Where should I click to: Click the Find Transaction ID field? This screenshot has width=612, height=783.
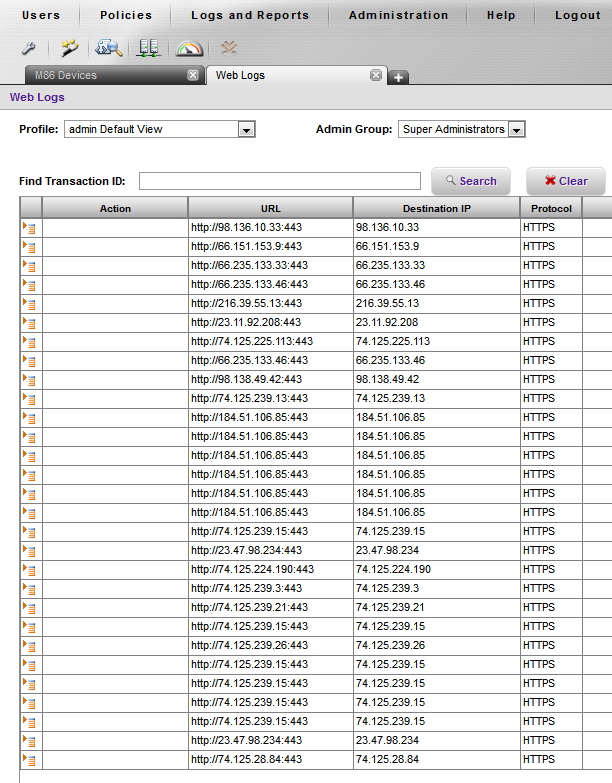tap(280, 181)
